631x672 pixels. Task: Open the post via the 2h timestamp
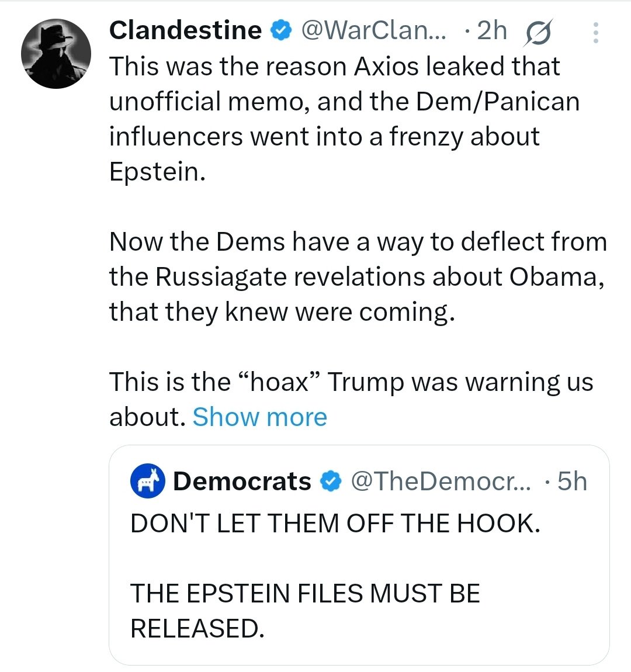491,30
